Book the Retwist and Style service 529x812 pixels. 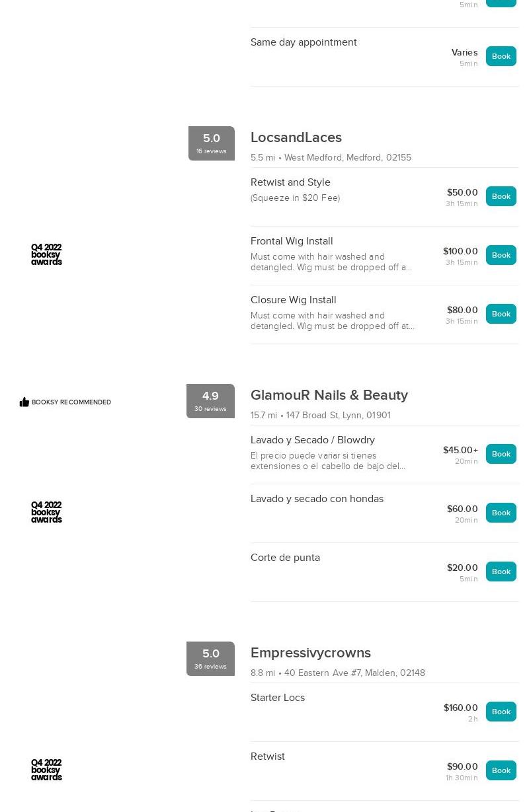coord(501,196)
